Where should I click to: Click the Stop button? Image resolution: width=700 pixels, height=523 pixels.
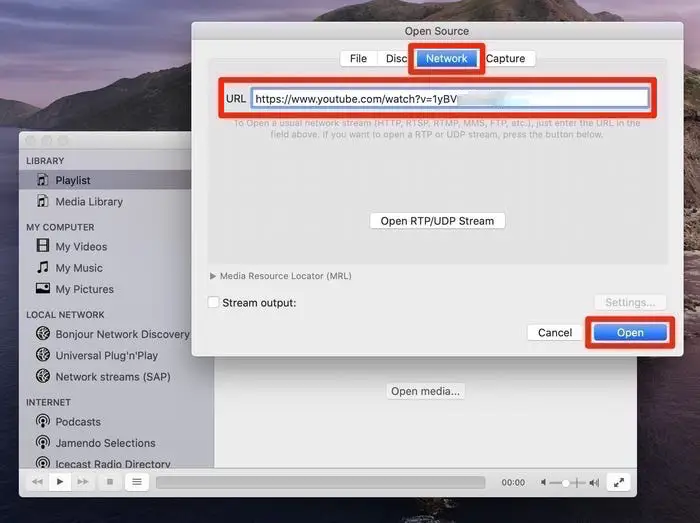click(x=110, y=482)
